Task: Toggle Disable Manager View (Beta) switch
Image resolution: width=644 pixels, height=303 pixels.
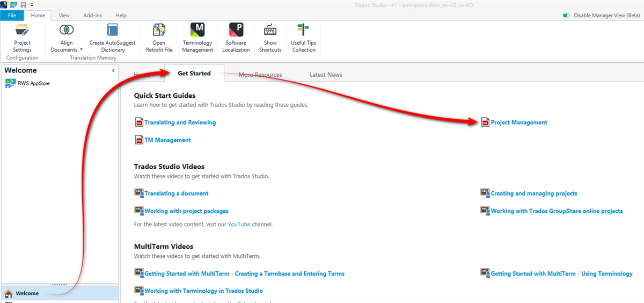Action: pos(566,16)
